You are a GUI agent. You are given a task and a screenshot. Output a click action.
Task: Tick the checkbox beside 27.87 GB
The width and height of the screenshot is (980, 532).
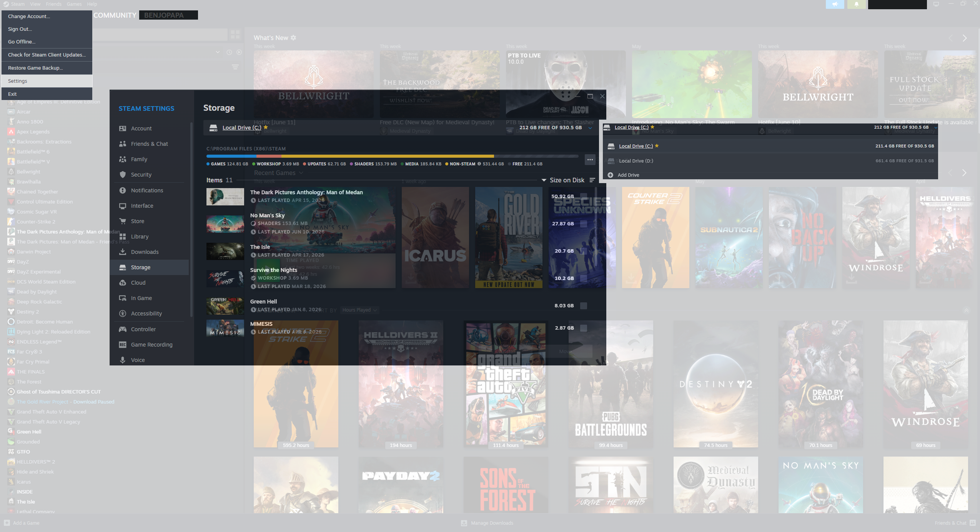[x=584, y=224]
